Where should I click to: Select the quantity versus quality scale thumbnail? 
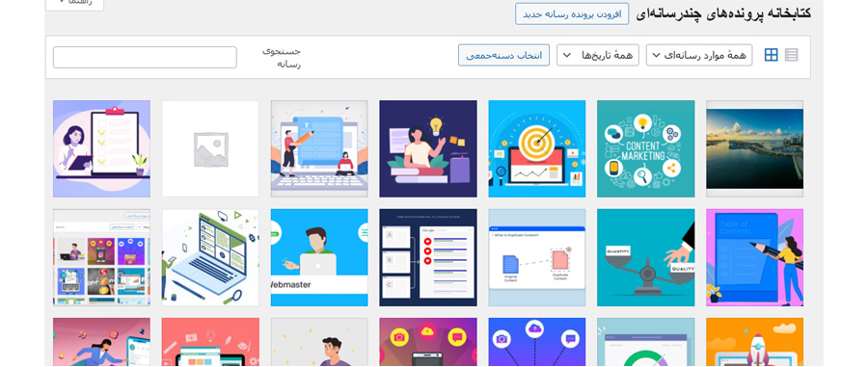(645, 257)
